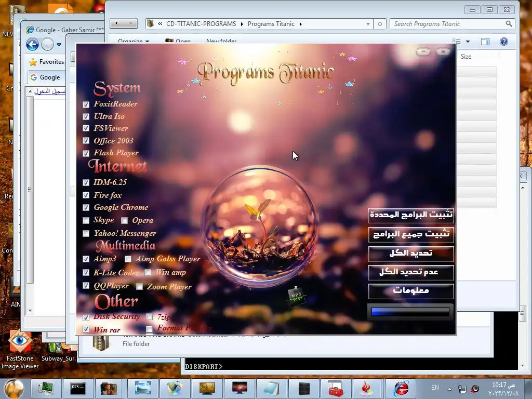Check the Aimp Galss Player checkbox

[x=128, y=259]
